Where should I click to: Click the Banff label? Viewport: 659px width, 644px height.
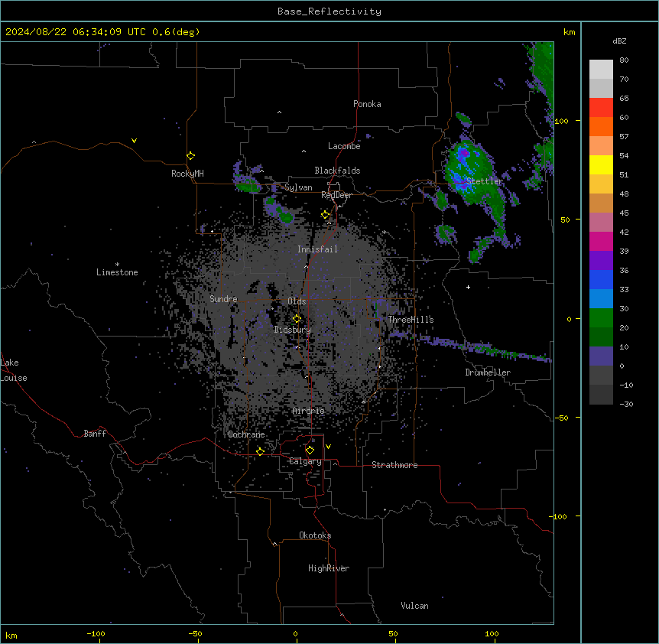95,434
